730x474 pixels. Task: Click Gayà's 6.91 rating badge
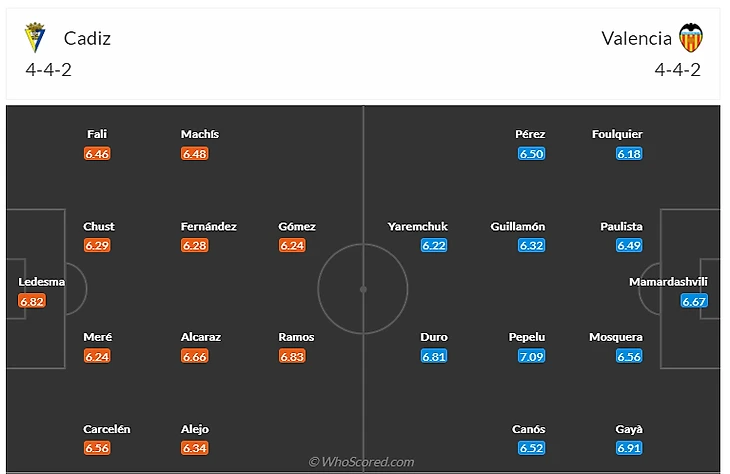[x=629, y=448]
